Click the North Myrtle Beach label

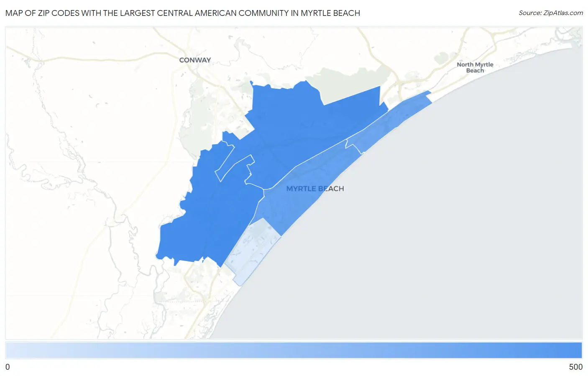click(x=475, y=67)
